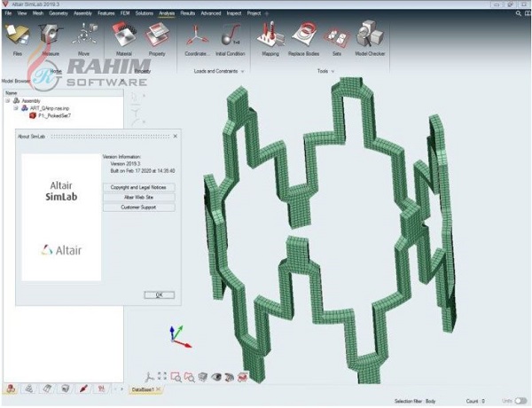
Task: Close the About SimLab dialog
Action: tap(175, 136)
